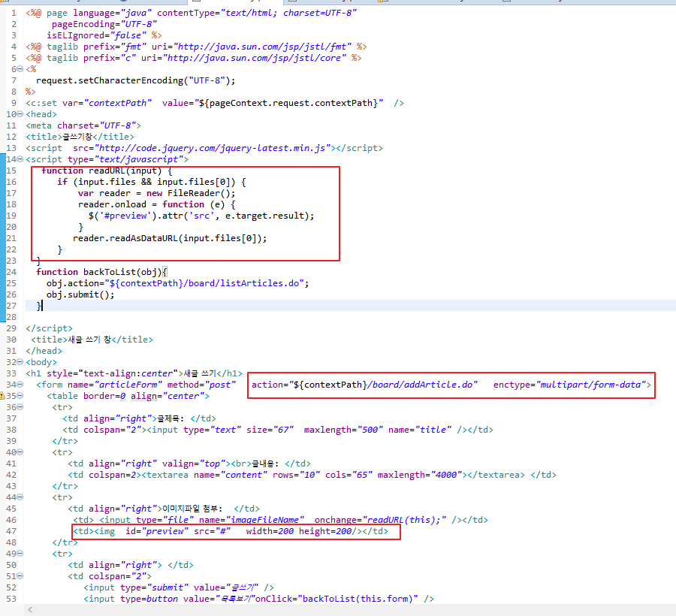This screenshot has height=616, width=676.
Task: Click the if (input.files && input.files[0]) line
Action: coord(151,182)
